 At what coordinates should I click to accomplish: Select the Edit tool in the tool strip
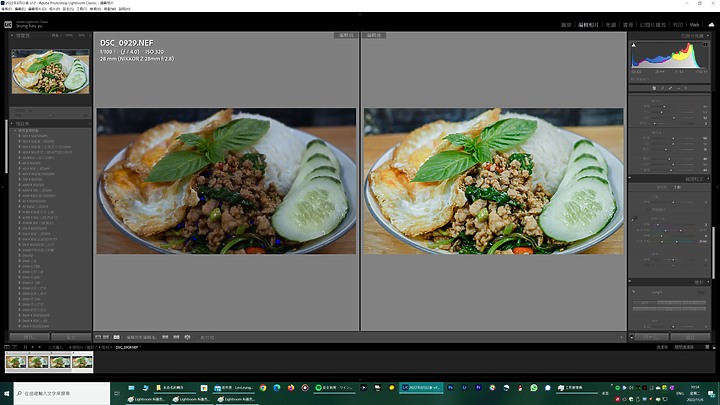point(654,88)
